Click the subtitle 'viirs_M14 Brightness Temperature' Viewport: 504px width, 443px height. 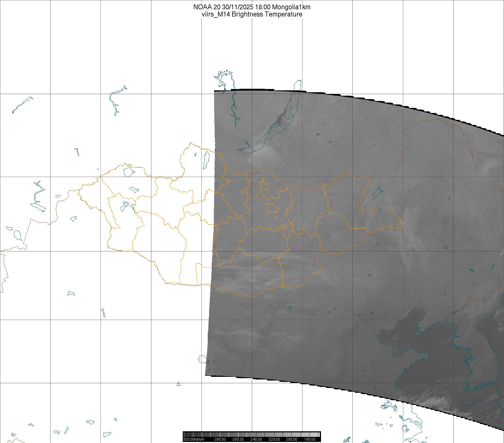pyautogui.click(x=252, y=14)
